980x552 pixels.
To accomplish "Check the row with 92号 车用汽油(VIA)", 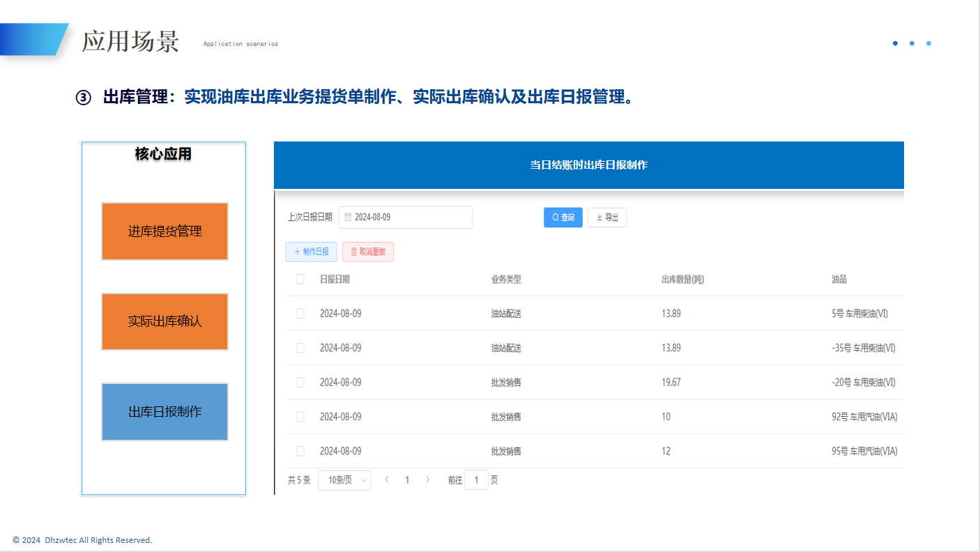I will point(300,417).
